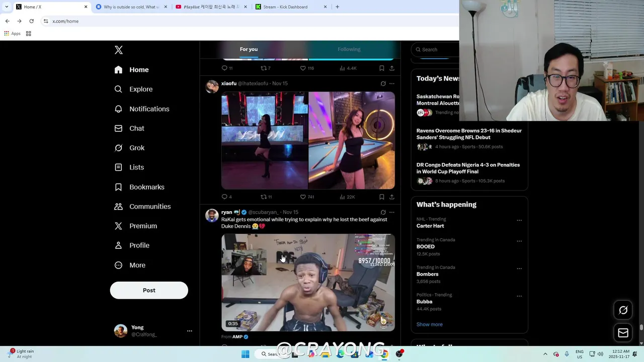Switch to the YouTube Playlist browser tab
This screenshot has height=362, width=644.
pos(211,7)
